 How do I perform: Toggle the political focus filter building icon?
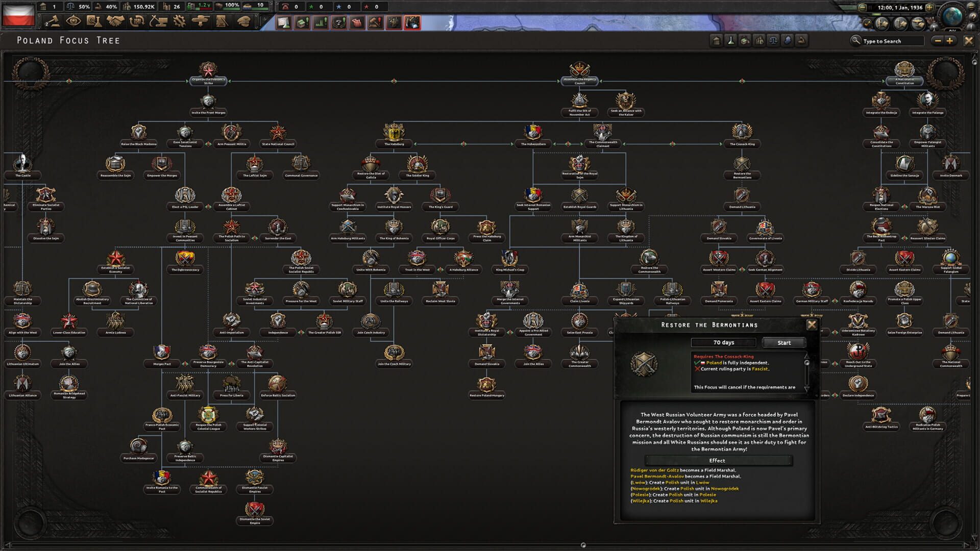[x=718, y=41]
